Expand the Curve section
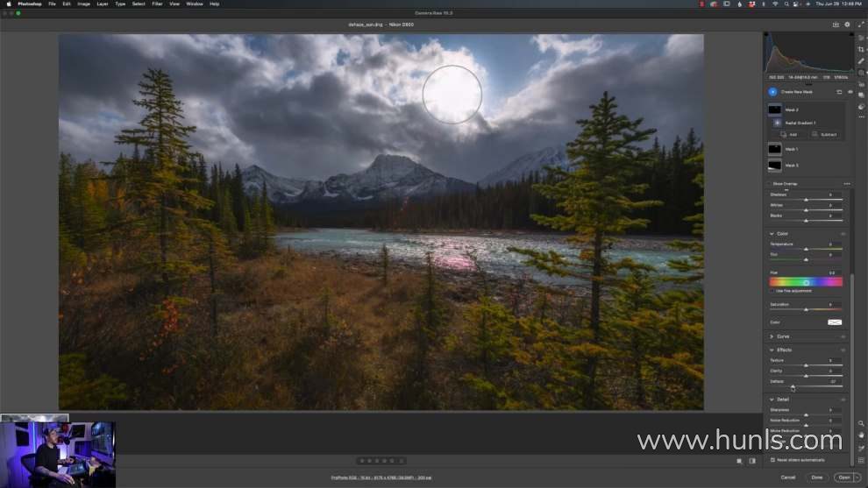Viewport: 868px width, 488px height. (x=772, y=336)
